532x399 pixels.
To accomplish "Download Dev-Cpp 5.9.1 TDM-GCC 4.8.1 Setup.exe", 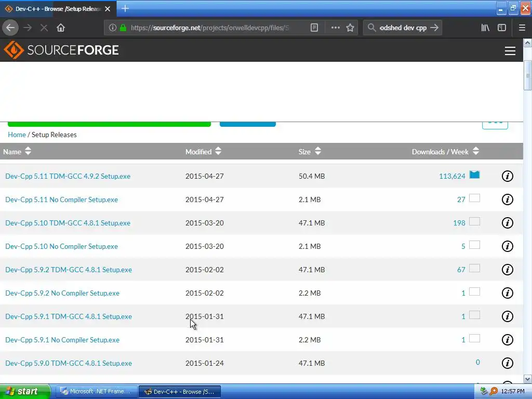I will coord(69,316).
